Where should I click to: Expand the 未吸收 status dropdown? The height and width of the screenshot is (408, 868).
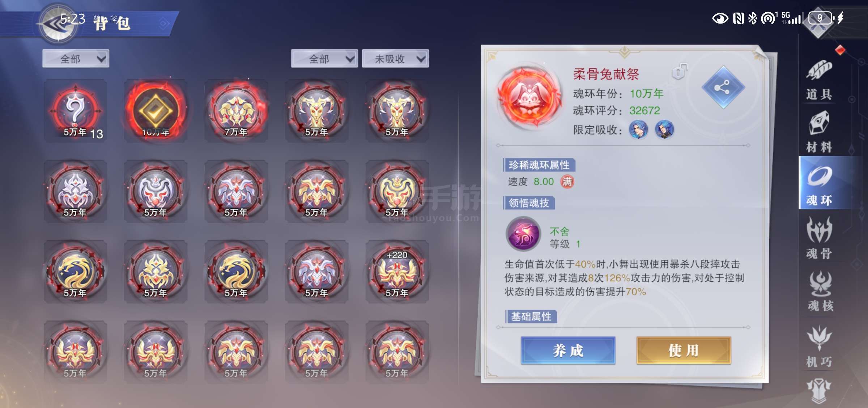tap(395, 59)
